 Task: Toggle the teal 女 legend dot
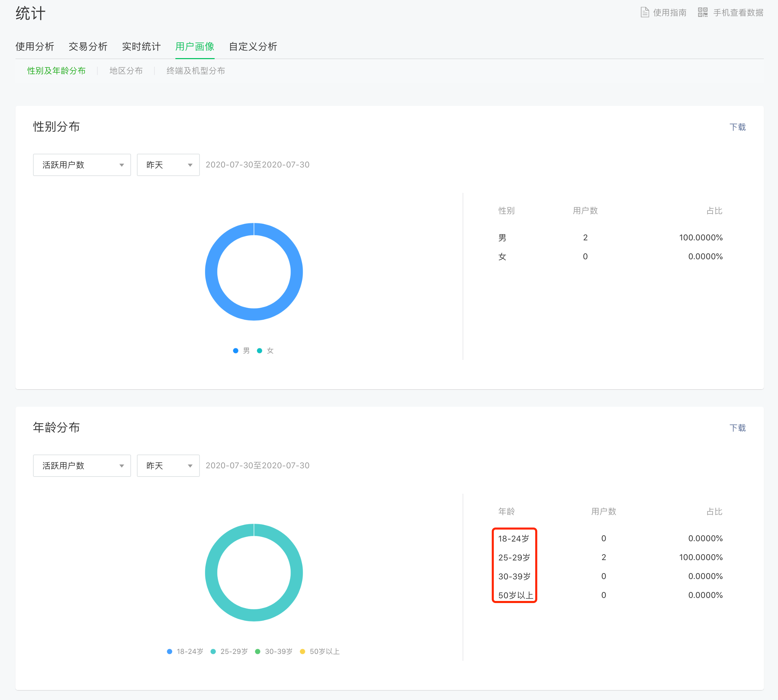259,350
